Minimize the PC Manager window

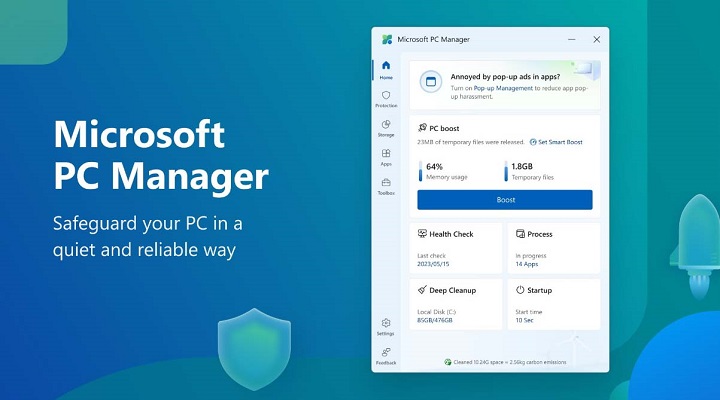[x=571, y=39]
